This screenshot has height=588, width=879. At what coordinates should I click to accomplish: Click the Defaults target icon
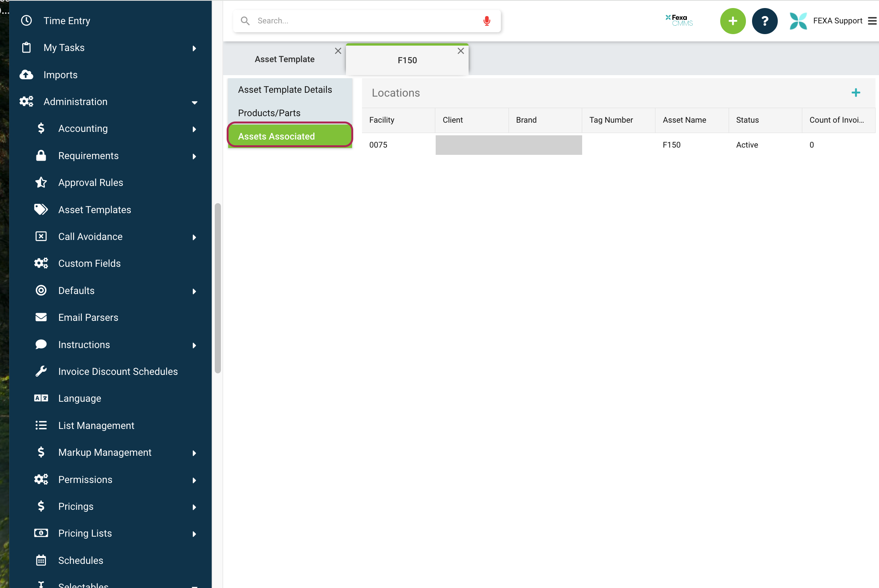point(41,291)
